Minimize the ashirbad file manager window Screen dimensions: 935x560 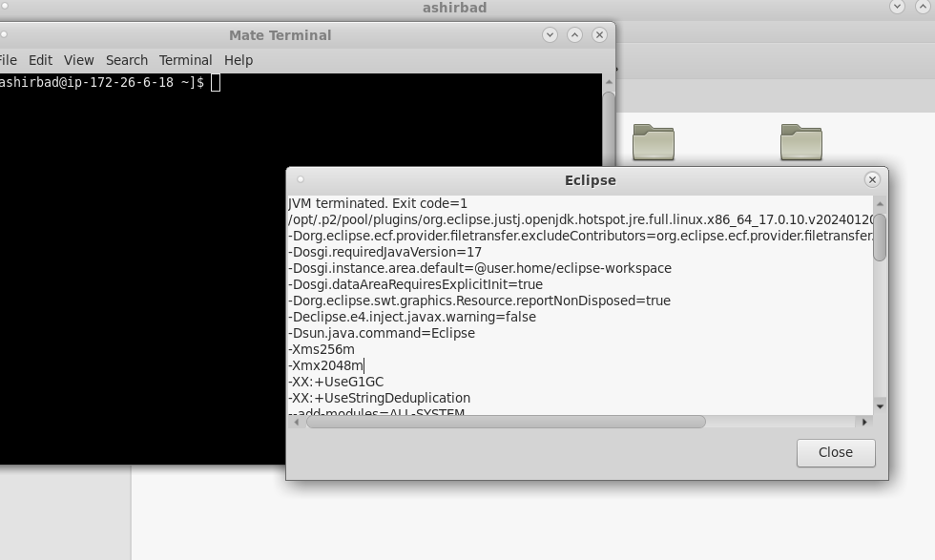coord(897,7)
